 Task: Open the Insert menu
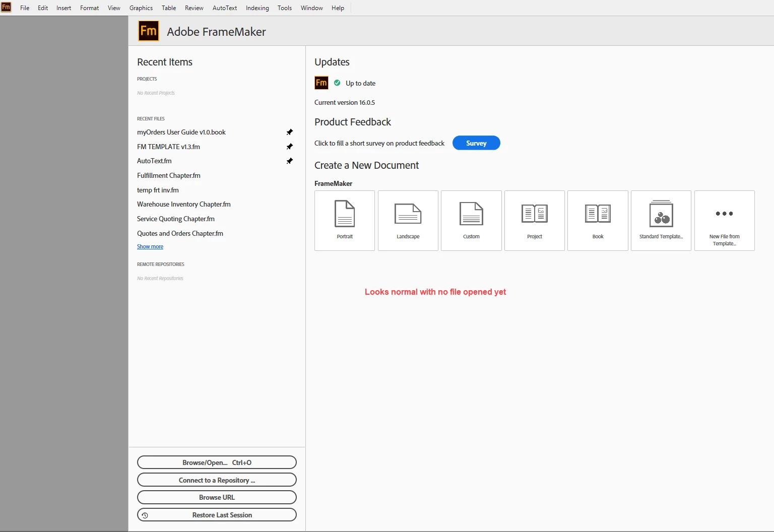click(64, 8)
